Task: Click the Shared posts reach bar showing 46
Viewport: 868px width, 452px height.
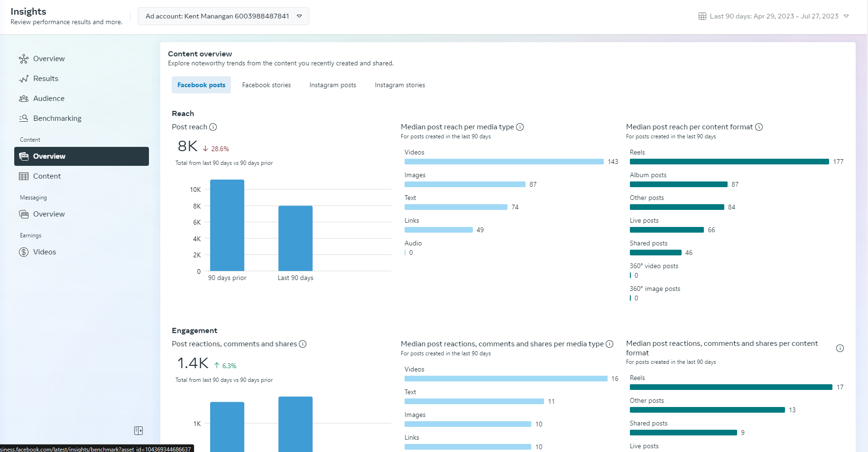Action: pos(656,253)
